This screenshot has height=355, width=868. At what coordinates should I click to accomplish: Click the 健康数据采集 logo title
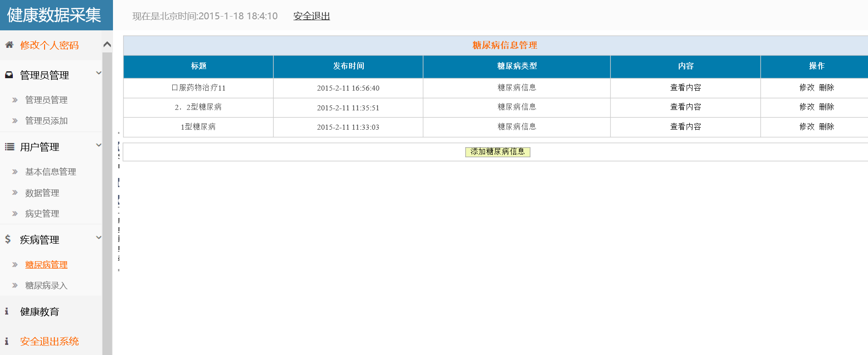pyautogui.click(x=54, y=15)
